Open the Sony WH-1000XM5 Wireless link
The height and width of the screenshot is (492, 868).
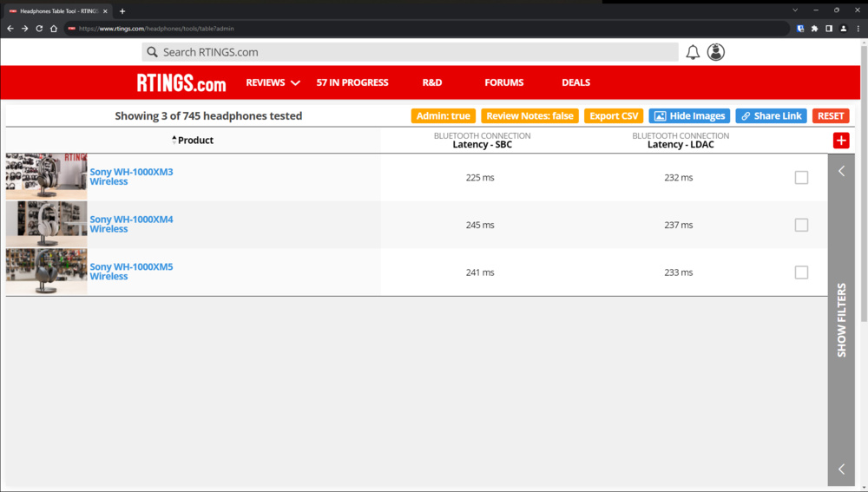click(x=131, y=272)
